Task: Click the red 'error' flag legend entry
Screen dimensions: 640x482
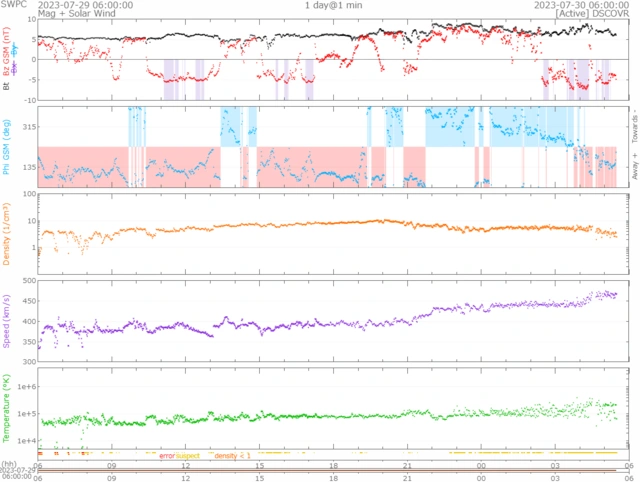Action: (x=167, y=455)
